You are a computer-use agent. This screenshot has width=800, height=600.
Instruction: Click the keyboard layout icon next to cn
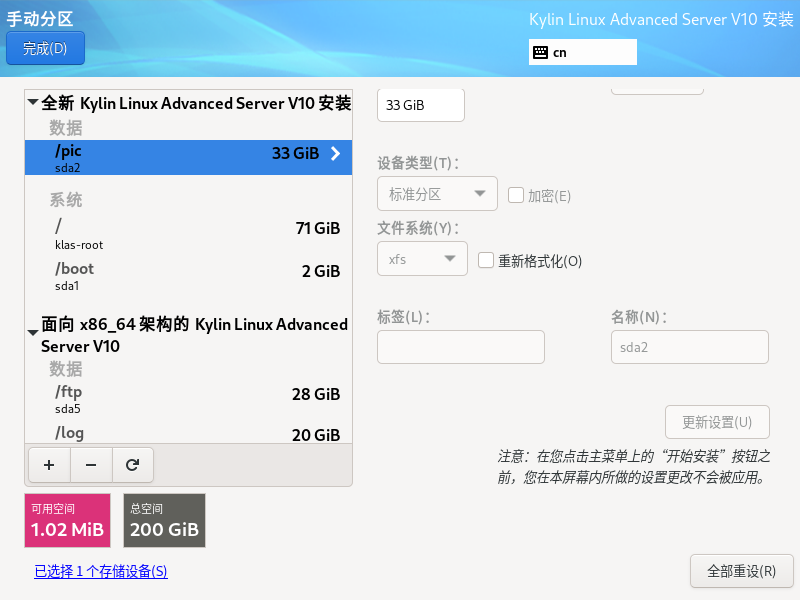[540, 52]
